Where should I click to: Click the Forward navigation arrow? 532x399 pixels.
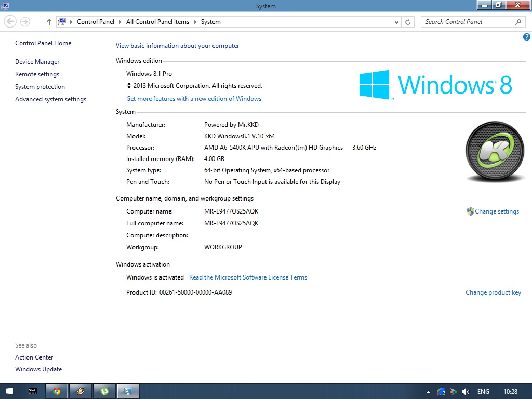click(25, 22)
